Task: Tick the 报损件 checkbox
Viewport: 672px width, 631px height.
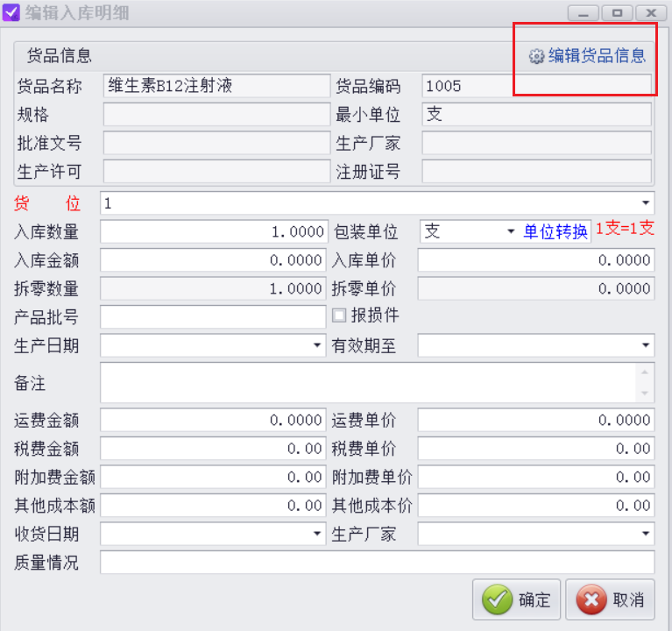Action: point(339,315)
